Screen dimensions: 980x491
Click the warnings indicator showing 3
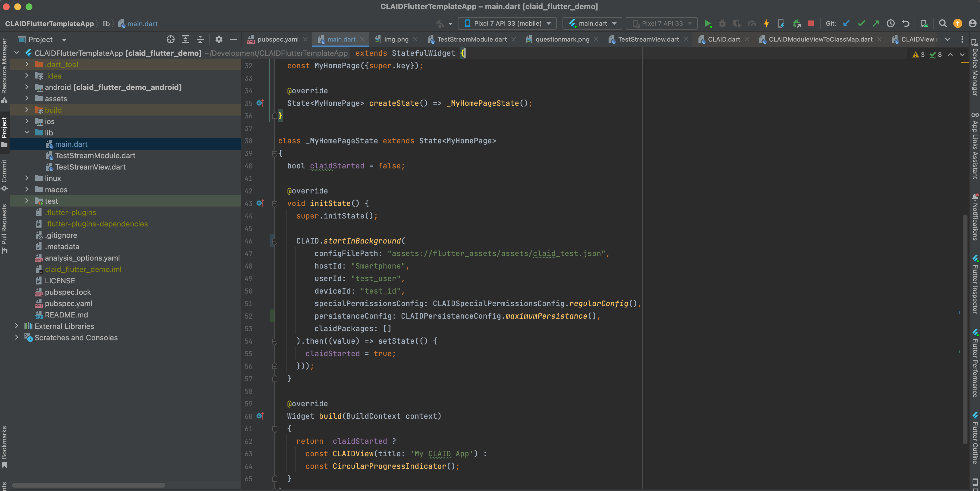tap(918, 55)
